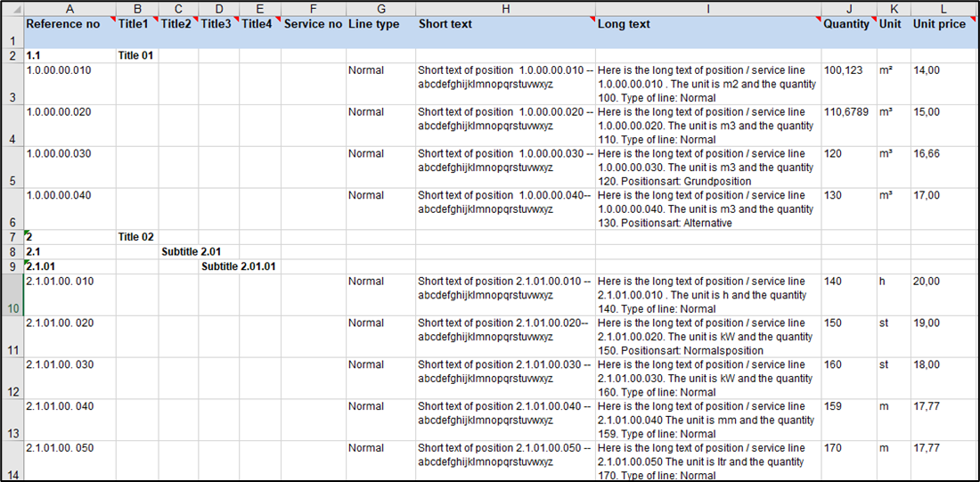Select the 'Title 01' cell

pos(137,55)
